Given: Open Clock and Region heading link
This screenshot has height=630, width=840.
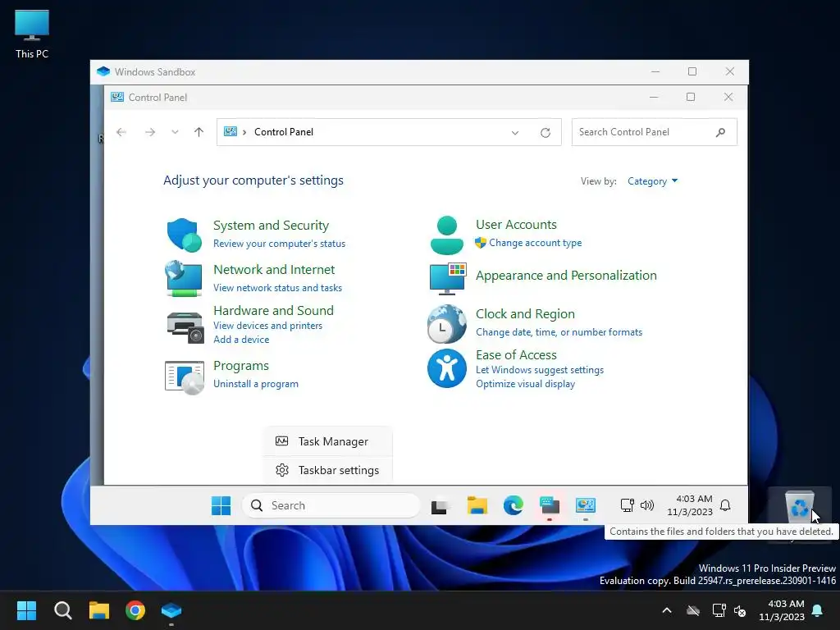Looking at the screenshot, I should tap(525, 314).
